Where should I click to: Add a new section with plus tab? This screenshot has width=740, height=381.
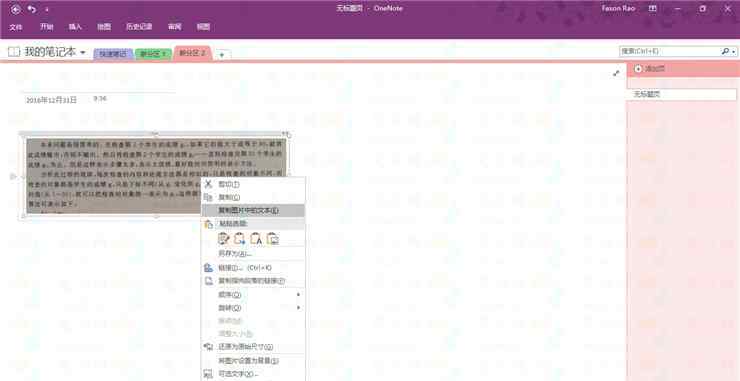click(x=222, y=55)
